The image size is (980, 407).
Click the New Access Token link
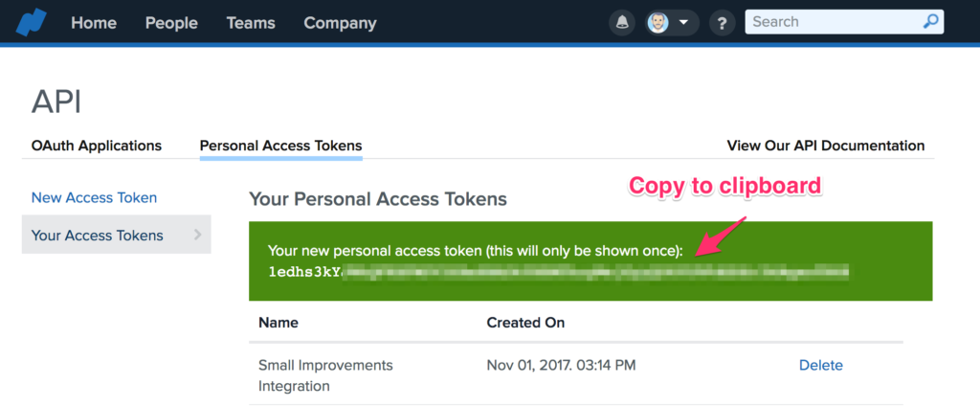coord(94,197)
